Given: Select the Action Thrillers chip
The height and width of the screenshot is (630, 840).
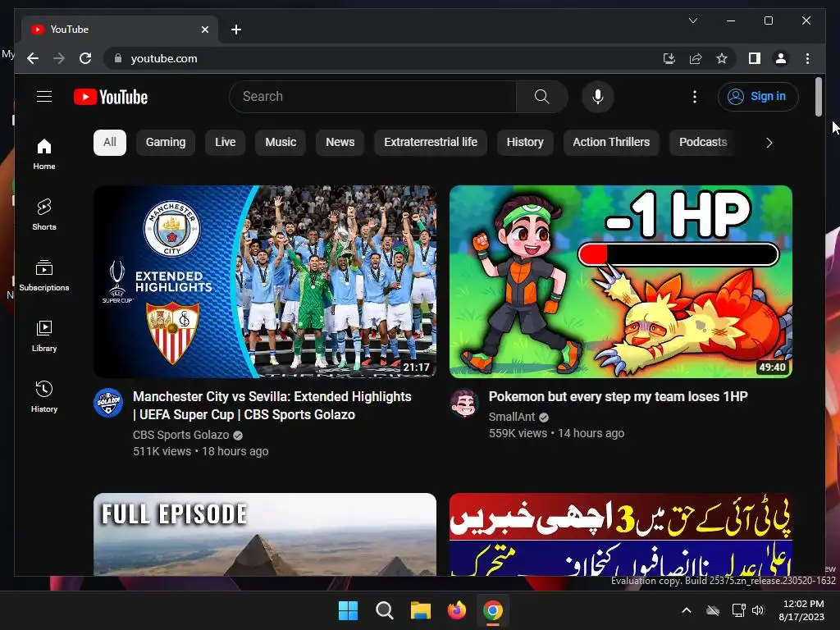Looking at the screenshot, I should (611, 143).
